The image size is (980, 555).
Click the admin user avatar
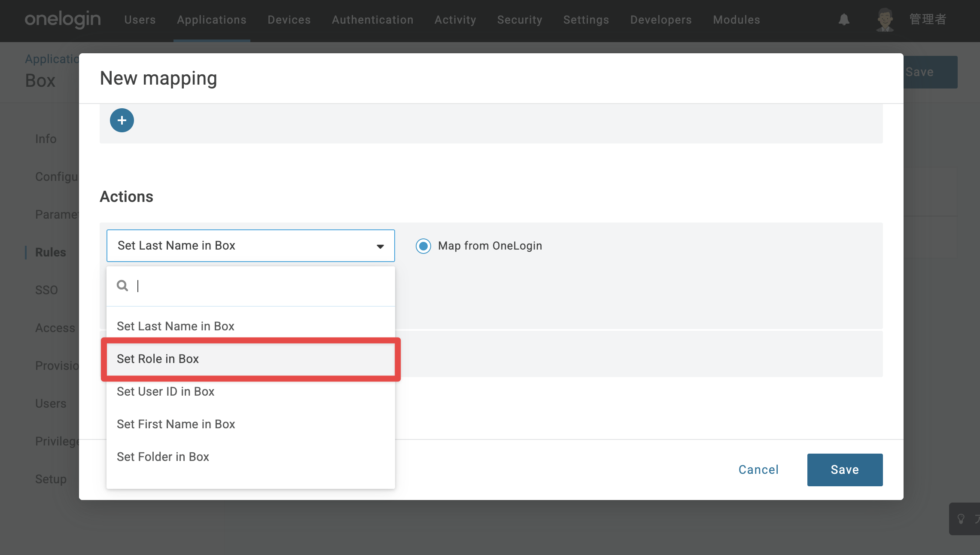point(885,20)
